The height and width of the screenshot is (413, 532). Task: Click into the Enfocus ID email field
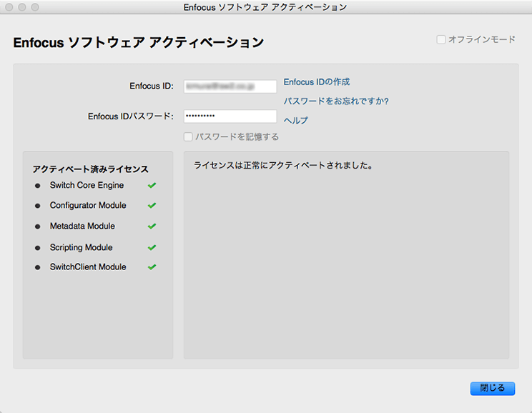(230, 86)
